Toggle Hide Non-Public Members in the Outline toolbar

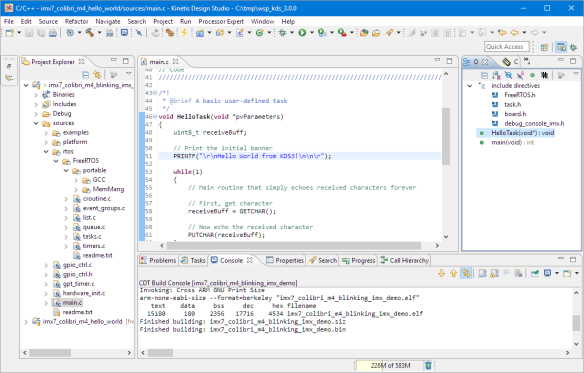(533, 75)
